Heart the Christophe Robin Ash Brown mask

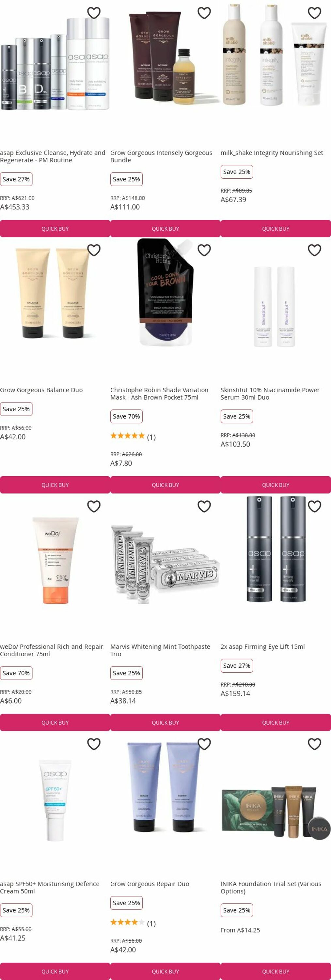click(x=204, y=250)
